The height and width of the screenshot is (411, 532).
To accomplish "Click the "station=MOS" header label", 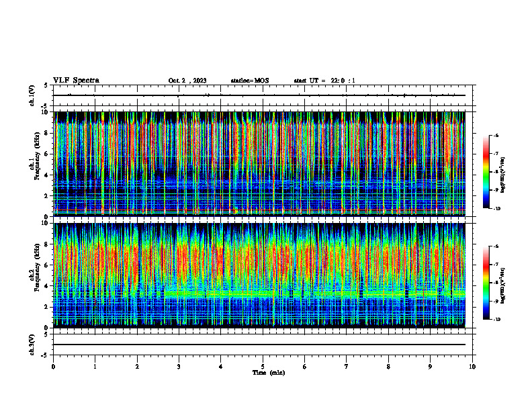I will point(250,81).
